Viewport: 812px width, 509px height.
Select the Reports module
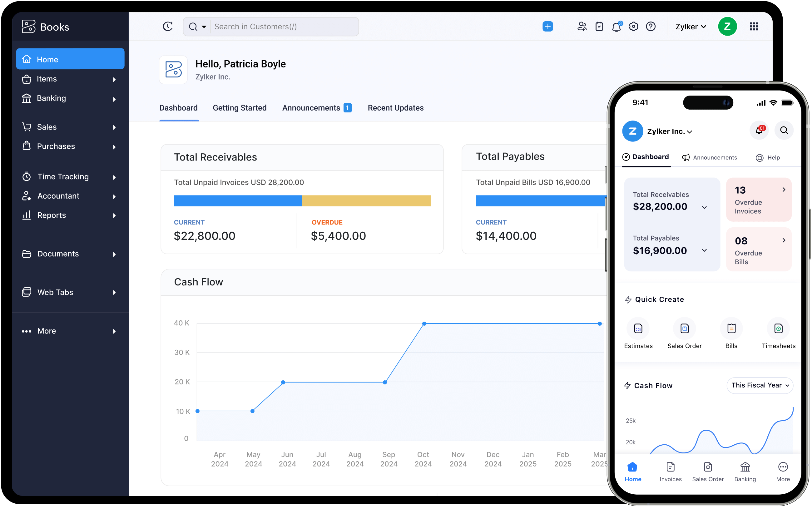(51, 215)
